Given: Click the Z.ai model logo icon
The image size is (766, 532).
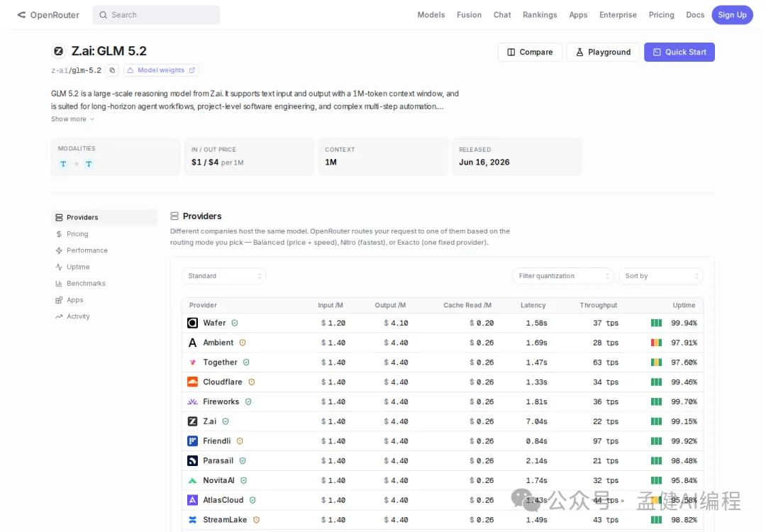Looking at the screenshot, I should (58, 51).
